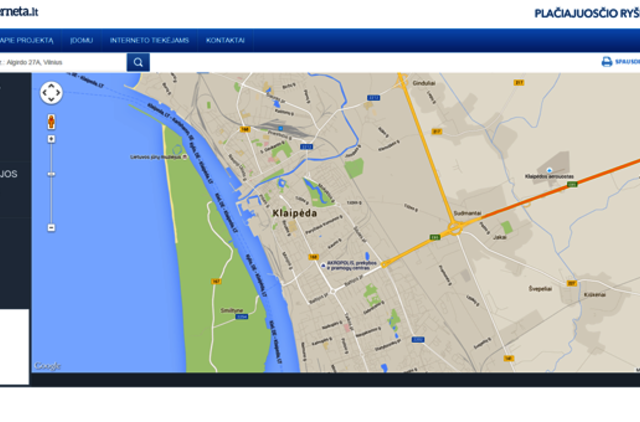The width and height of the screenshot is (640, 422).
Task: Click the map pan control compass
Action: 51,93
